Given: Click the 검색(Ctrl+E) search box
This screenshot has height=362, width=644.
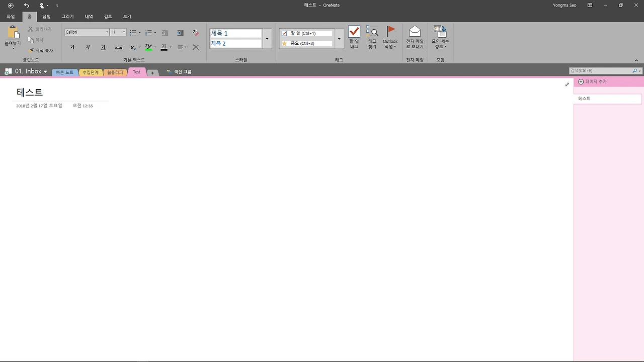Looking at the screenshot, I should [x=600, y=71].
